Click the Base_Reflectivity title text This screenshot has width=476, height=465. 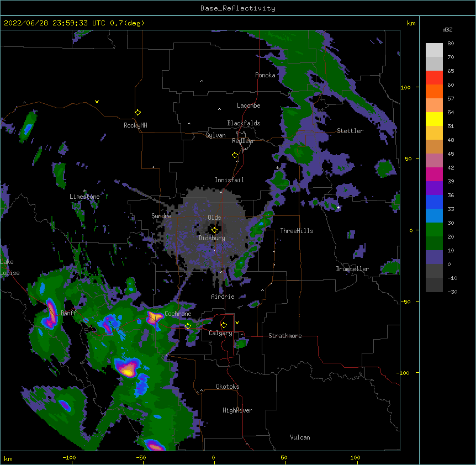coord(238,8)
